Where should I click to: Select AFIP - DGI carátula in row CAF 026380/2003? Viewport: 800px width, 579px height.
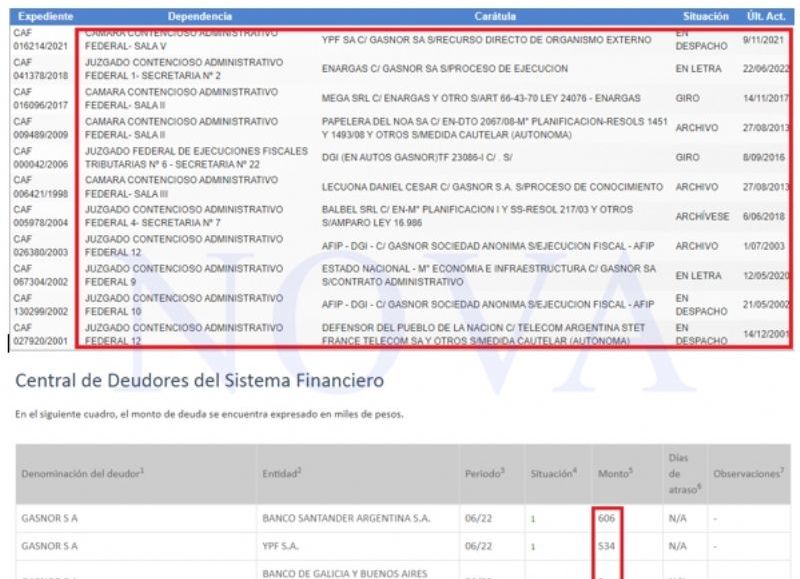coord(488,246)
